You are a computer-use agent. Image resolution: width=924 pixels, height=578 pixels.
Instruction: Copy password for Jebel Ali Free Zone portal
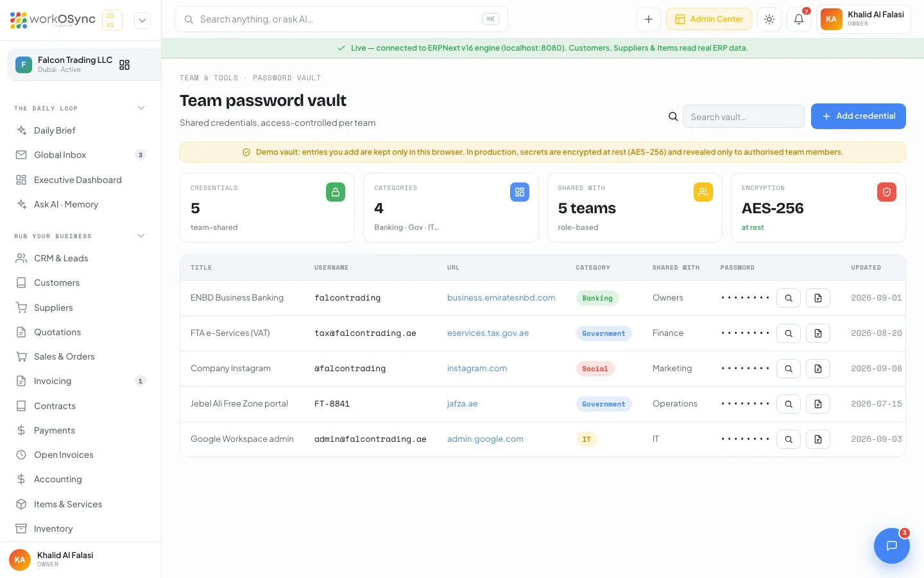click(x=818, y=404)
